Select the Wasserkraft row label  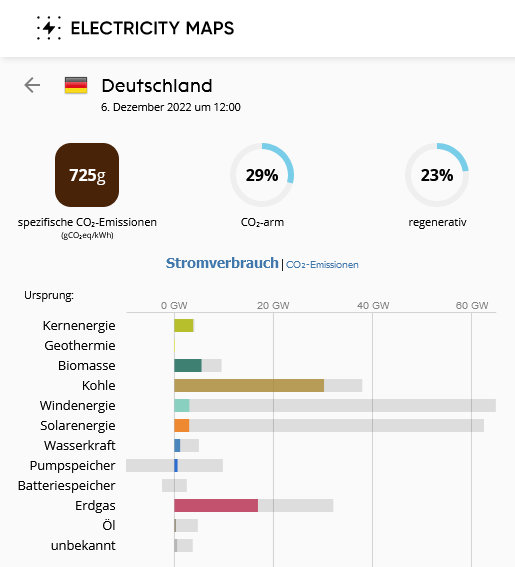click(x=80, y=446)
